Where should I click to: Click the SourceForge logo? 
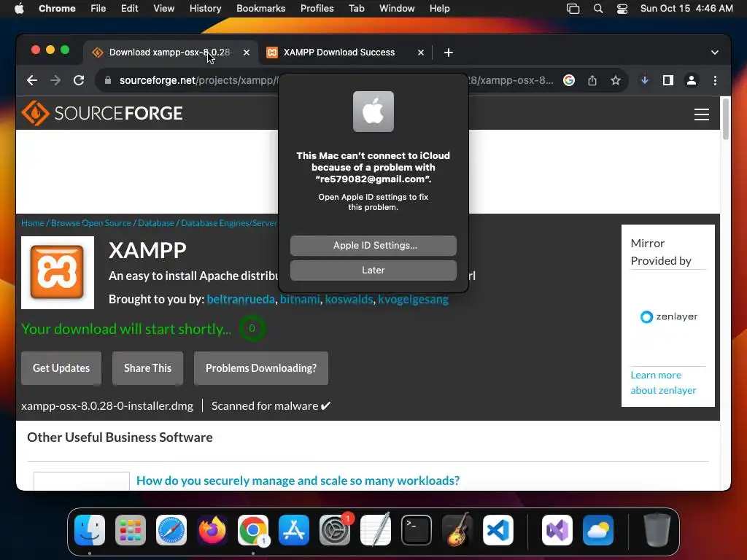pyautogui.click(x=102, y=113)
